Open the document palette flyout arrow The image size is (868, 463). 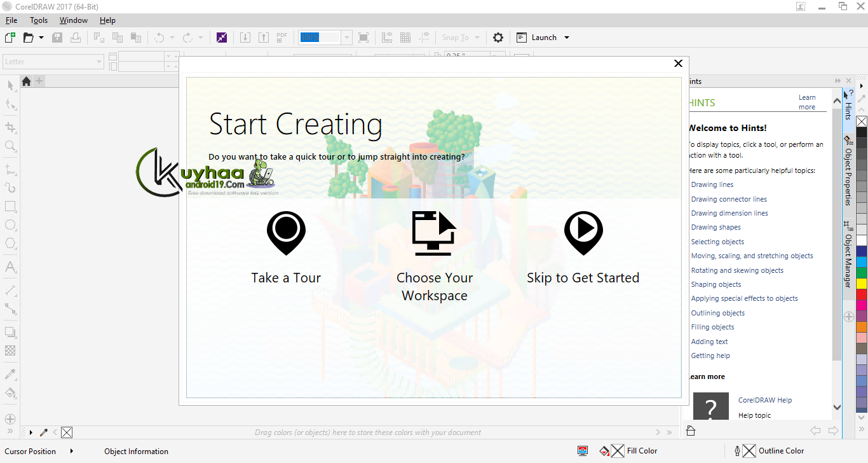(x=31, y=432)
